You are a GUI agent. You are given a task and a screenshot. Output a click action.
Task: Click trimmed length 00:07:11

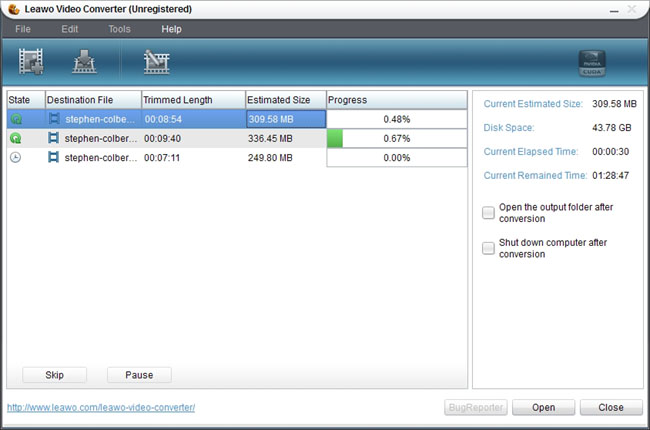click(x=162, y=158)
